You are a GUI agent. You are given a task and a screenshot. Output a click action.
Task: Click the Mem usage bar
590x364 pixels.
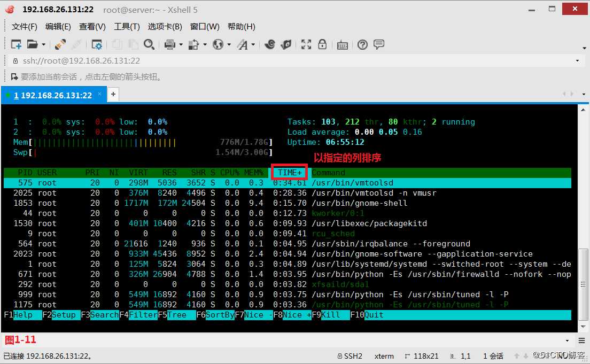click(143, 142)
